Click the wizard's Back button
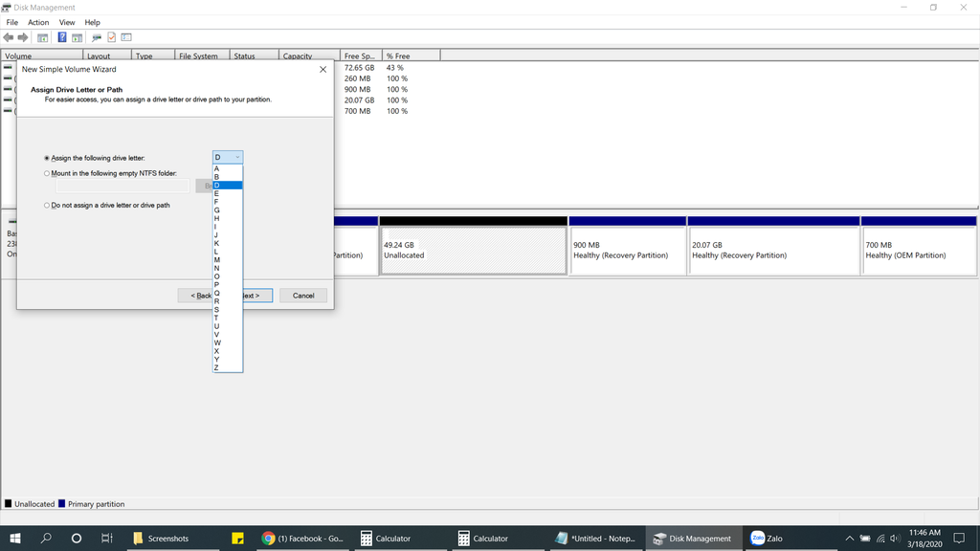Screen dimensions: 980x551 [195, 296]
